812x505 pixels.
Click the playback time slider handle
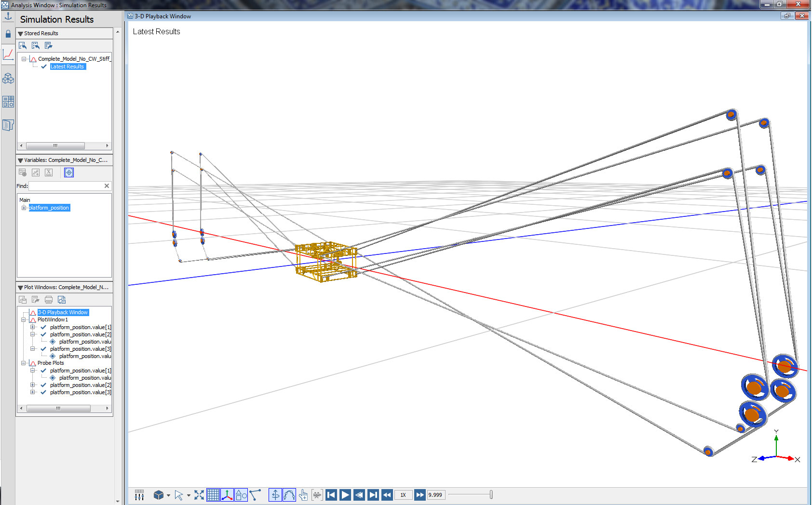[x=491, y=495]
